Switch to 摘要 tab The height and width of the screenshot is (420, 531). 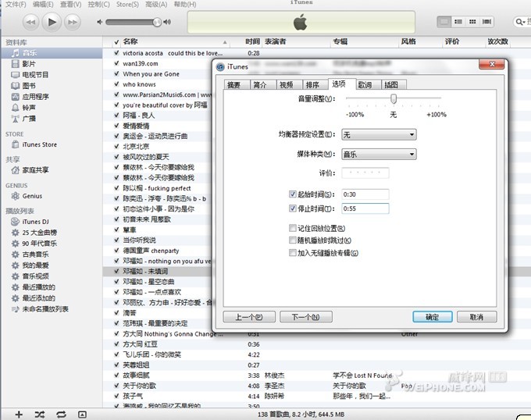237,84
